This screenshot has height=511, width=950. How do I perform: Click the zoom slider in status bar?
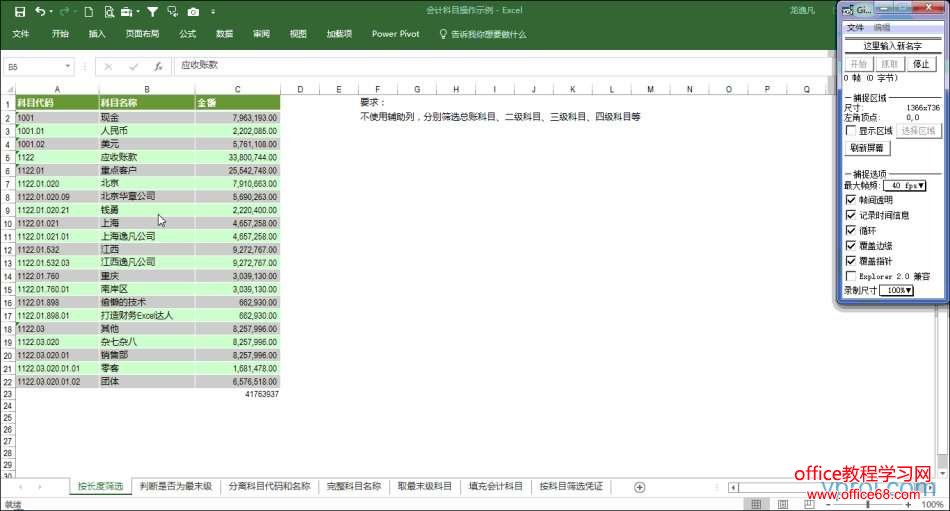[x=867, y=505]
